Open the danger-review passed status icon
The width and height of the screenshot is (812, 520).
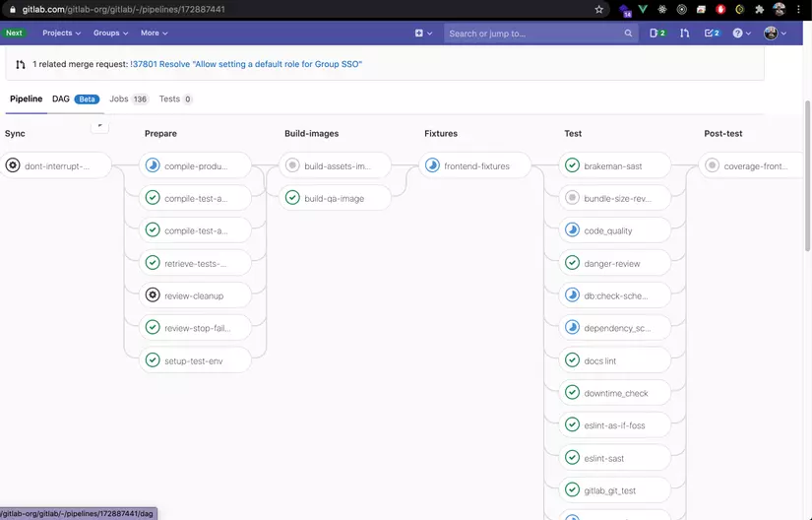[x=572, y=263]
